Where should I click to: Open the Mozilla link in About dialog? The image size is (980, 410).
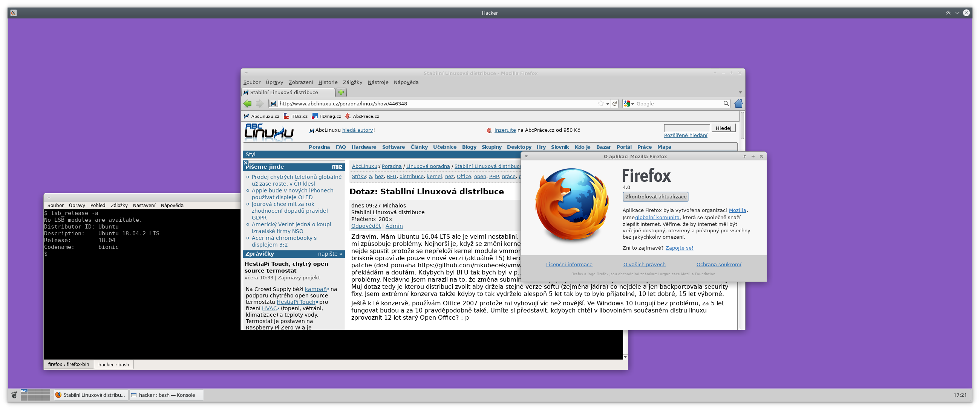tap(737, 210)
